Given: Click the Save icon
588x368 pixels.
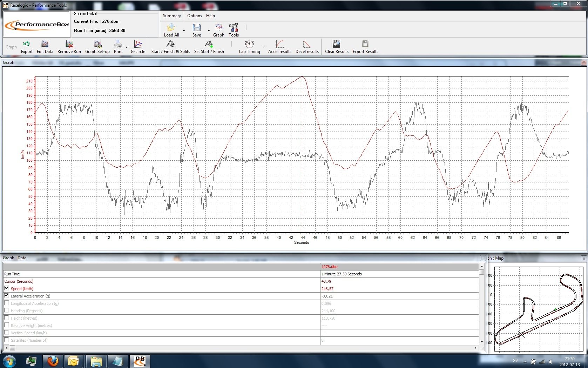Looking at the screenshot, I should pos(197,31).
